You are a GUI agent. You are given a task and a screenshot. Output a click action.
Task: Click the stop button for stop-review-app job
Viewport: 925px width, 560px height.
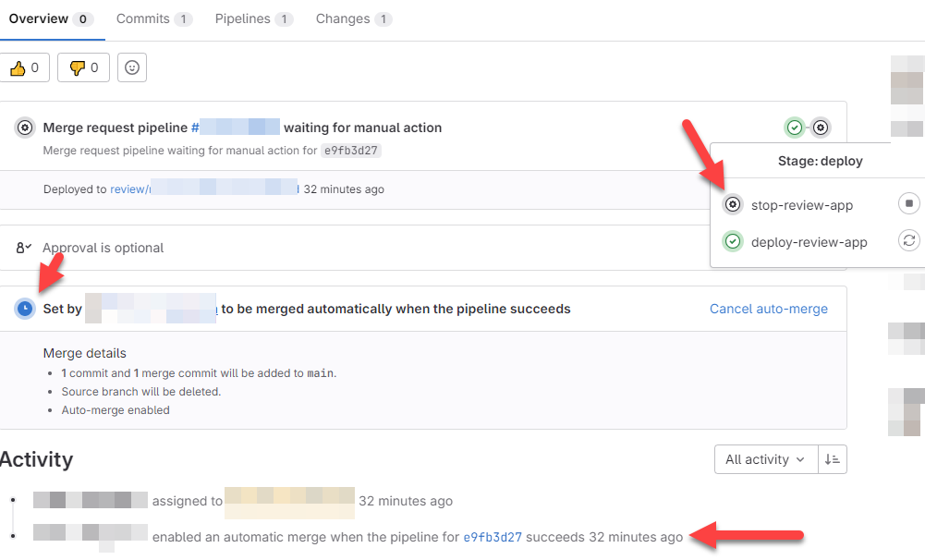[909, 203]
